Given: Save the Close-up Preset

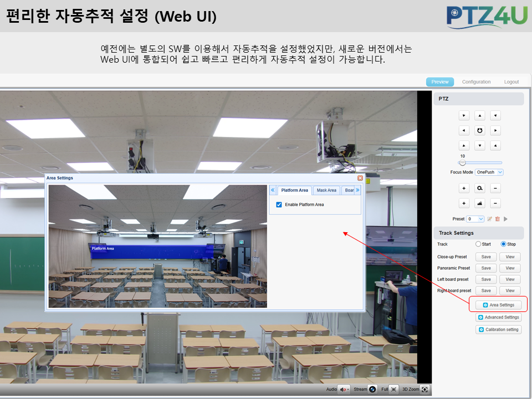Looking at the screenshot, I should [486, 257].
